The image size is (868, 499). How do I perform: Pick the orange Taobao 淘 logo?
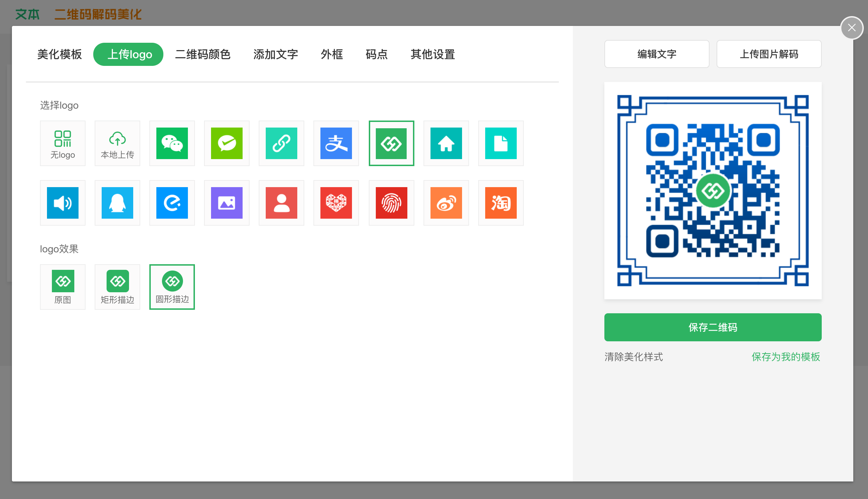[501, 203]
